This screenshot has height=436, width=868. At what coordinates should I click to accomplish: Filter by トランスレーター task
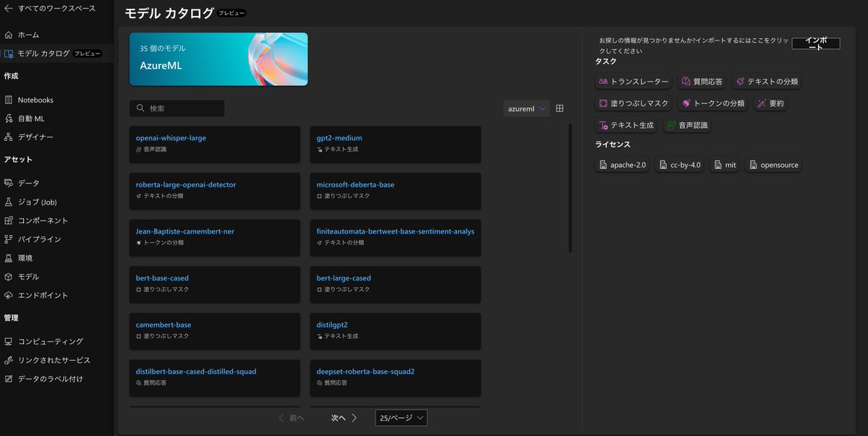click(x=634, y=82)
